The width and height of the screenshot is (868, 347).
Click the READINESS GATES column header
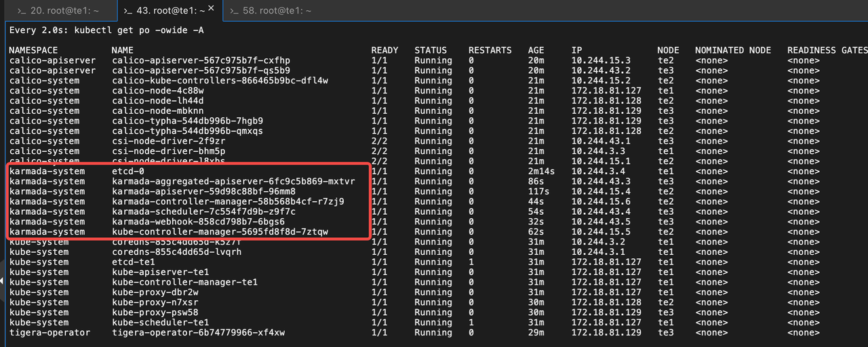(x=827, y=51)
